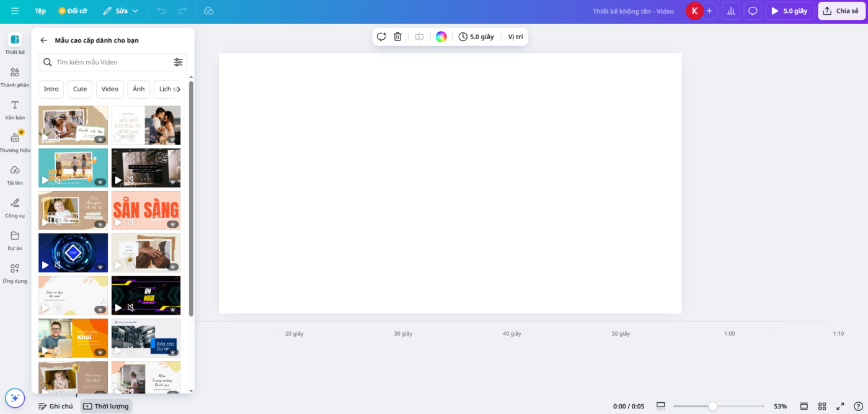Expand the Sửa editing mode dropdown
This screenshot has width=868, height=414.
121,11
